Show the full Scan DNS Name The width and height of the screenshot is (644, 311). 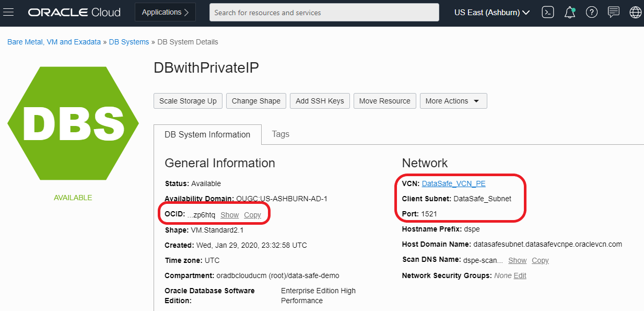pos(517,260)
